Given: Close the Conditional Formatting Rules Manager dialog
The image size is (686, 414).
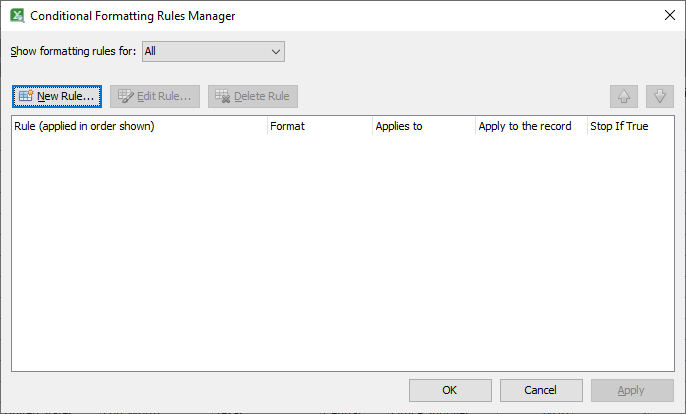Looking at the screenshot, I should coord(668,16).
